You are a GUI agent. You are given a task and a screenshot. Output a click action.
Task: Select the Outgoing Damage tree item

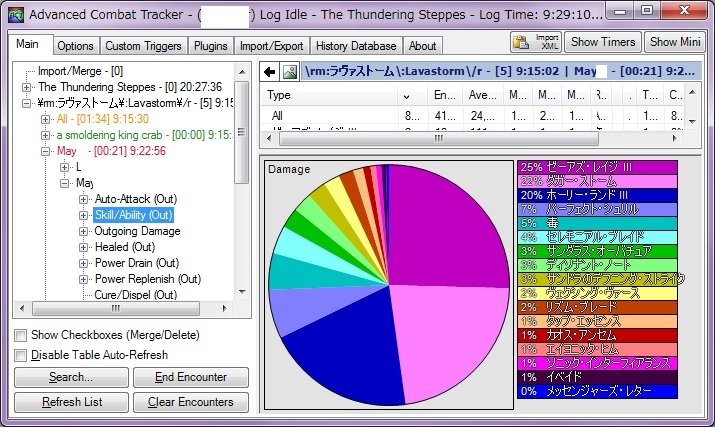[137, 231]
